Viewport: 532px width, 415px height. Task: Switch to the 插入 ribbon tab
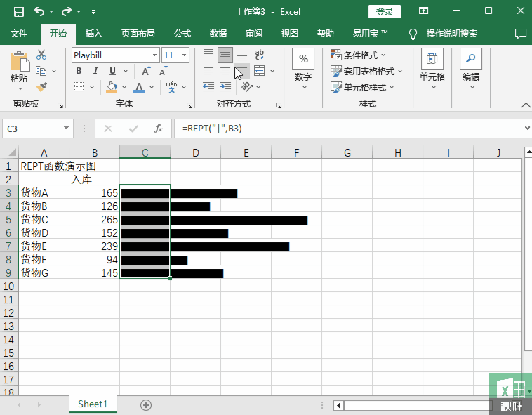[93, 33]
